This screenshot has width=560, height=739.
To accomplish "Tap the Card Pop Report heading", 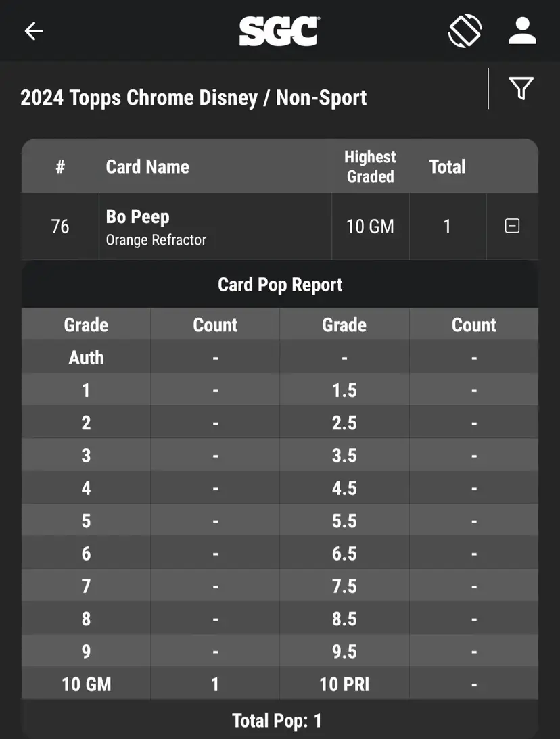I will [280, 285].
